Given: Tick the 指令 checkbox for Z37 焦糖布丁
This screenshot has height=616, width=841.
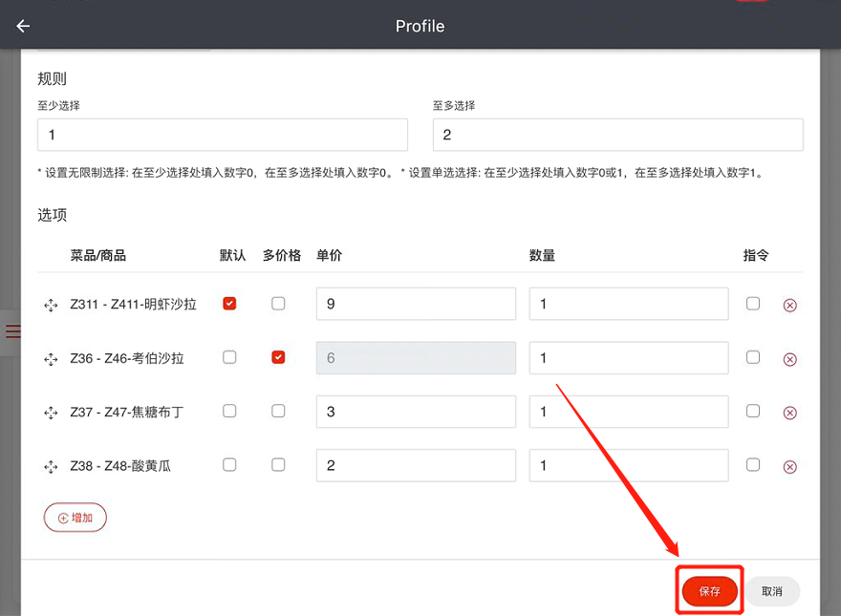Looking at the screenshot, I should tap(753, 411).
